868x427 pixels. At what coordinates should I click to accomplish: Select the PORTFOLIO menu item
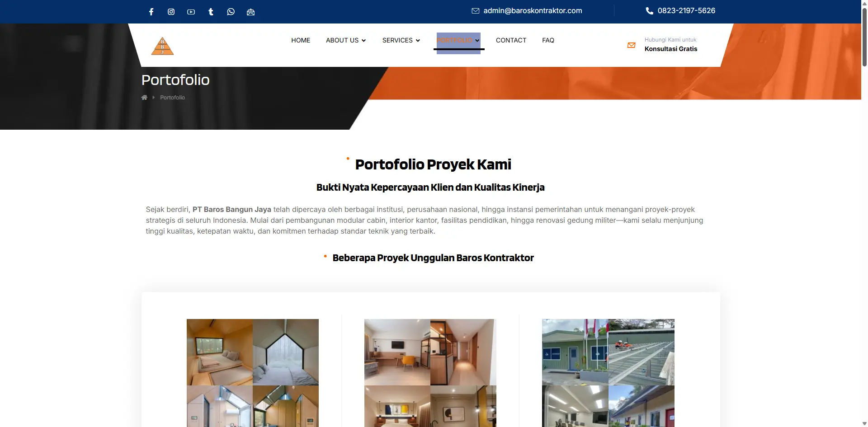[454, 40]
